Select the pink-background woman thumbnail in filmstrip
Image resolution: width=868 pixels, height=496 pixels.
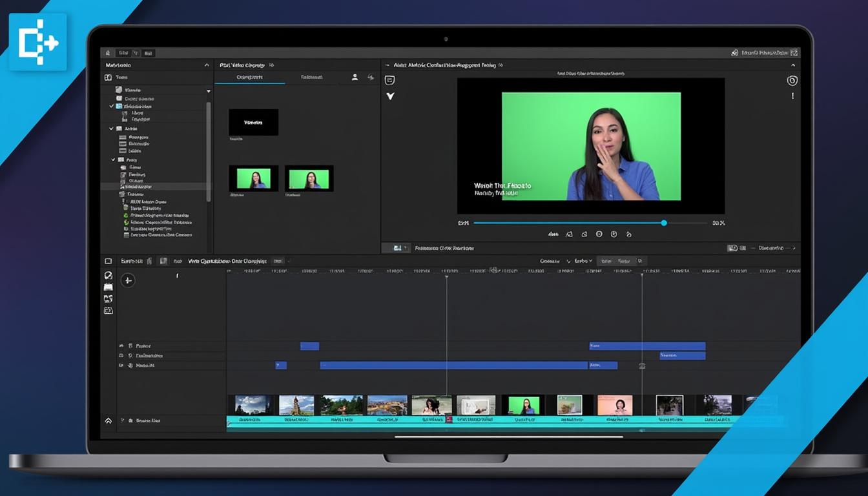coord(614,405)
